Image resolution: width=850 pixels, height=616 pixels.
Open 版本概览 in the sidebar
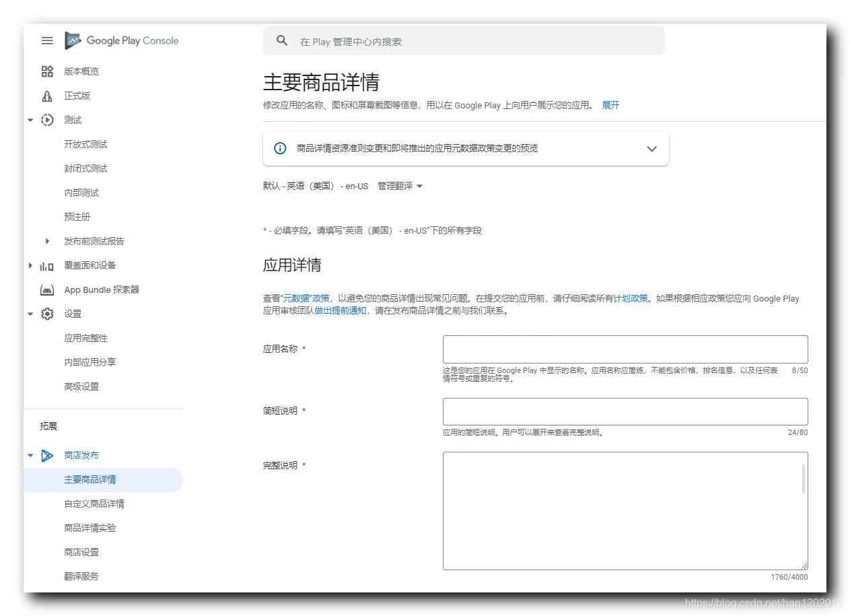pyautogui.click(x=81, y=71)
